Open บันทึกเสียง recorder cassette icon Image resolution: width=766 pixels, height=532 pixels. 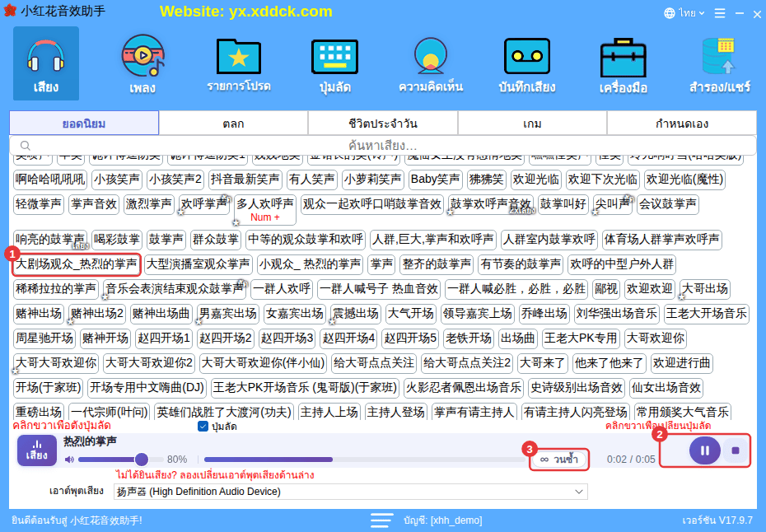point(526,63)
